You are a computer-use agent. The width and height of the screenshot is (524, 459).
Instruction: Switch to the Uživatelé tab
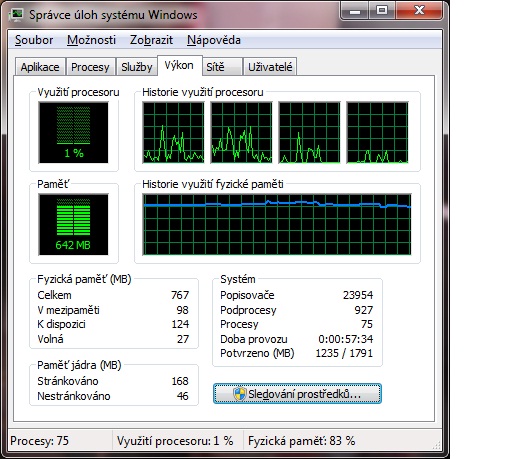[270, 67]
